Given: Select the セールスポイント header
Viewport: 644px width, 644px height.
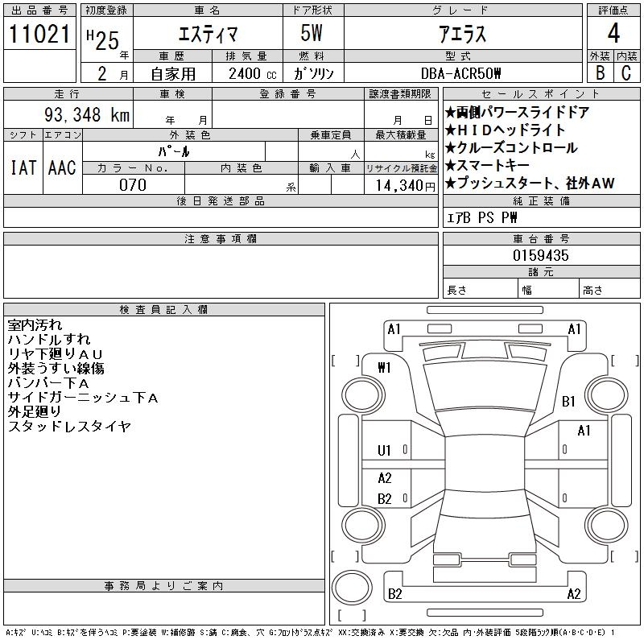Looking at the screenshot, I should click(541, 94).
